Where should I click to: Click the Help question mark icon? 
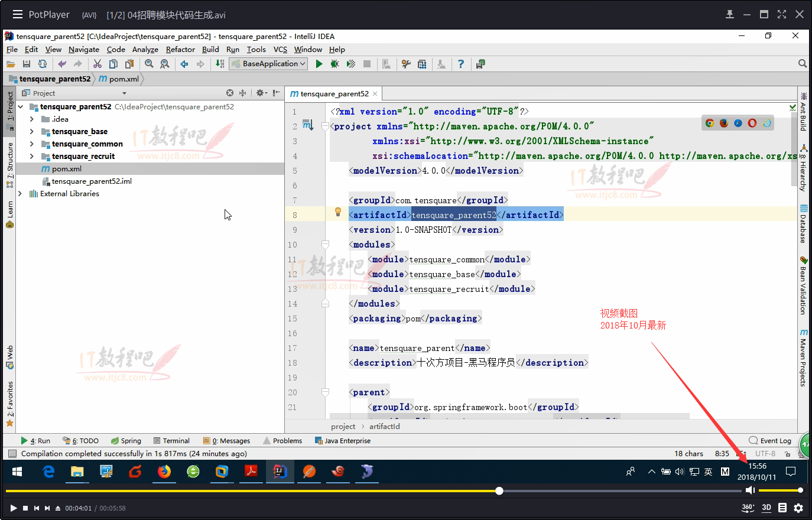coord(461,64)
